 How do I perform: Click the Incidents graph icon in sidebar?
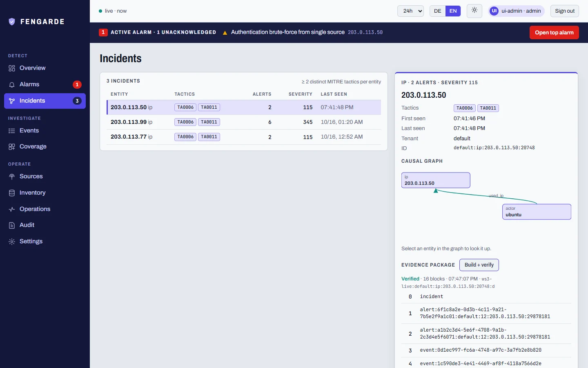(12, 101)
